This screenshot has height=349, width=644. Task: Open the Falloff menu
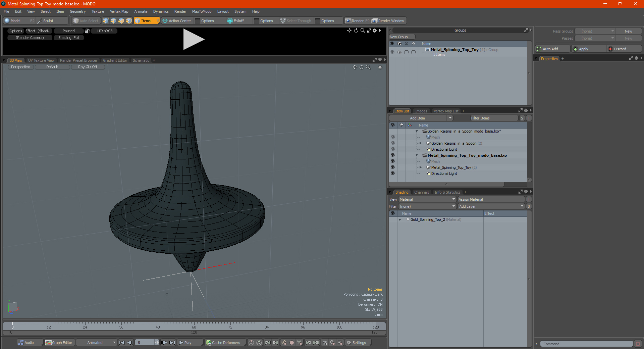click(x=236, y=21)
